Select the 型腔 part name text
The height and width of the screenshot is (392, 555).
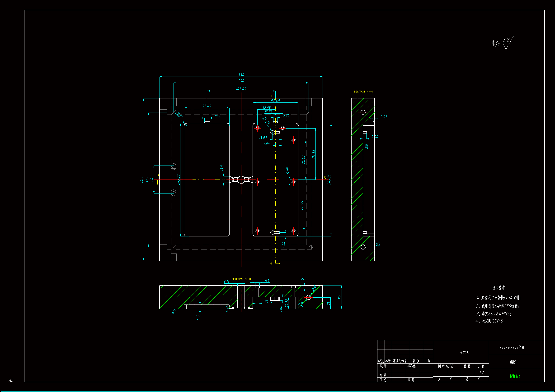pos(513,362)
